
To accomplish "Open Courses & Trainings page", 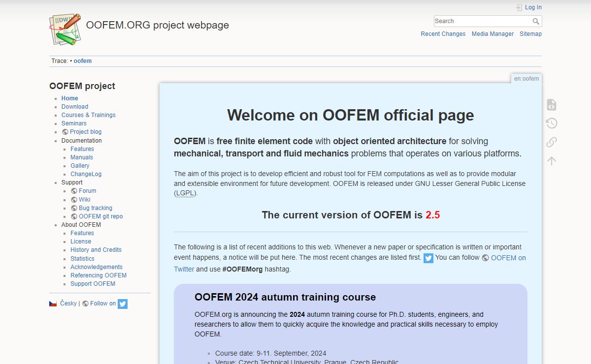I will tap(89, 115).
